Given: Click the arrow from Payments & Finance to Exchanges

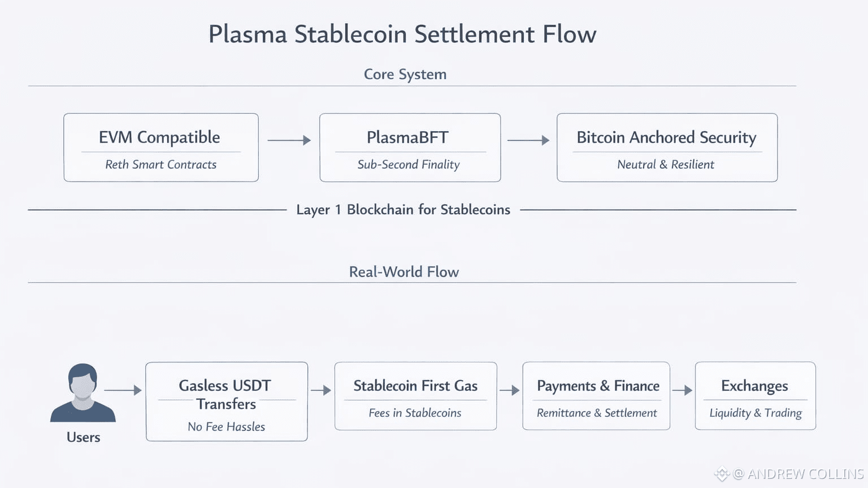Looking at the screenshot, I should tap(682, 390).
